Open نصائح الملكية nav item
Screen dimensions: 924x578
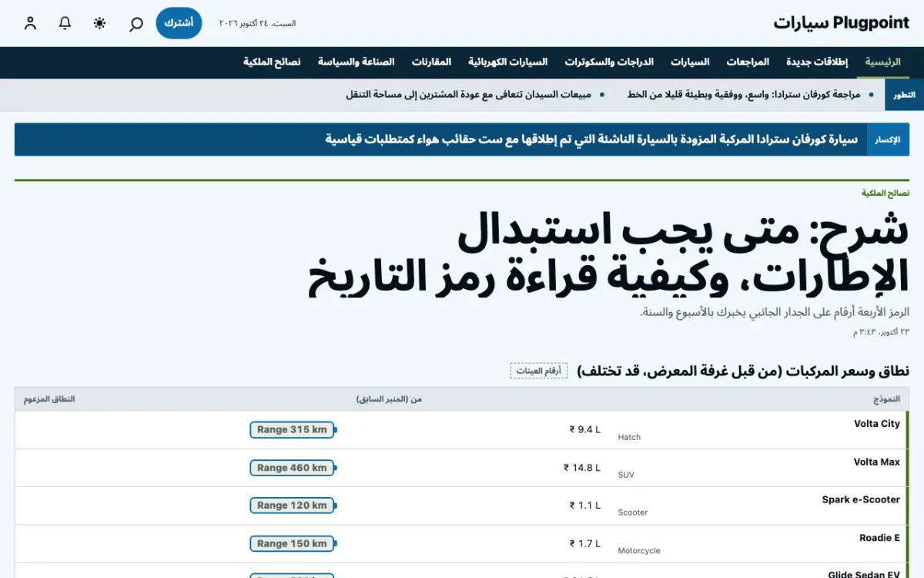coord(272,62)
